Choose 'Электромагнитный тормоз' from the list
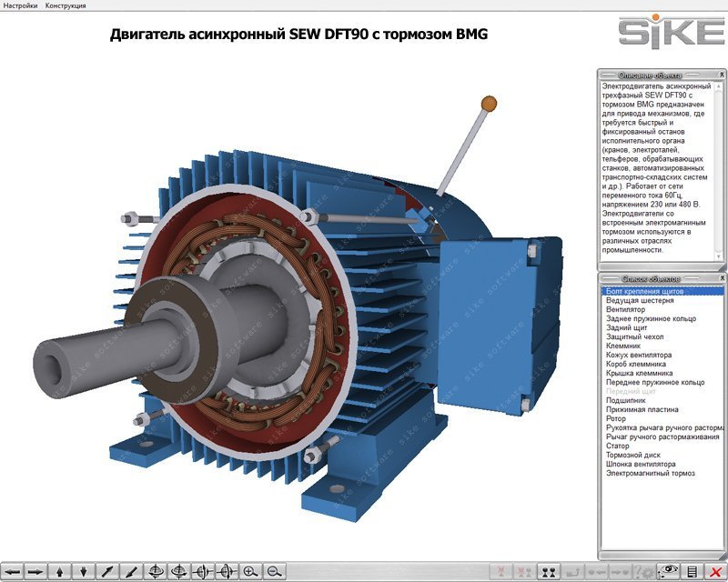This screenshot has width=728, height=582. [651, 473]
